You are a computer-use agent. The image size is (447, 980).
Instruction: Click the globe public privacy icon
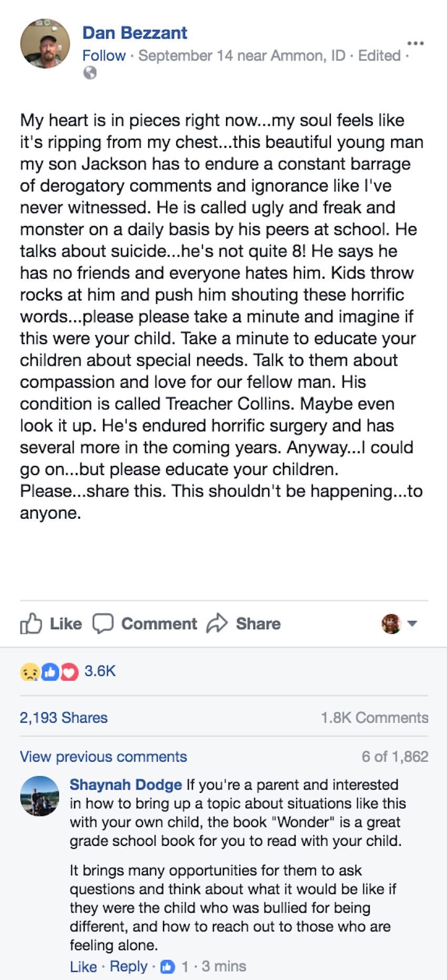click(90, 73)
